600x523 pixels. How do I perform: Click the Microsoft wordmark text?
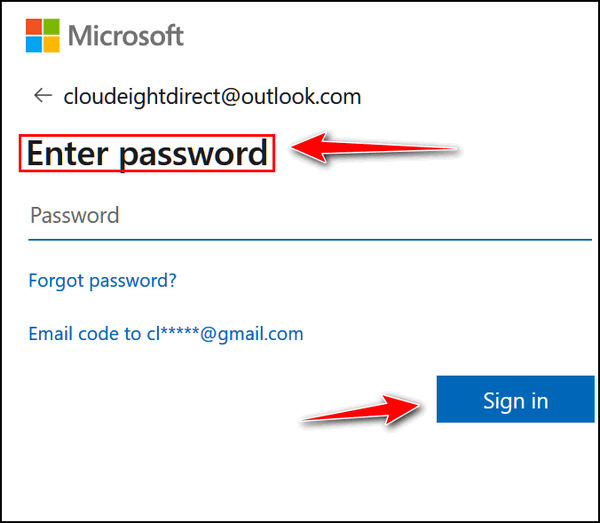pos(126,36)
